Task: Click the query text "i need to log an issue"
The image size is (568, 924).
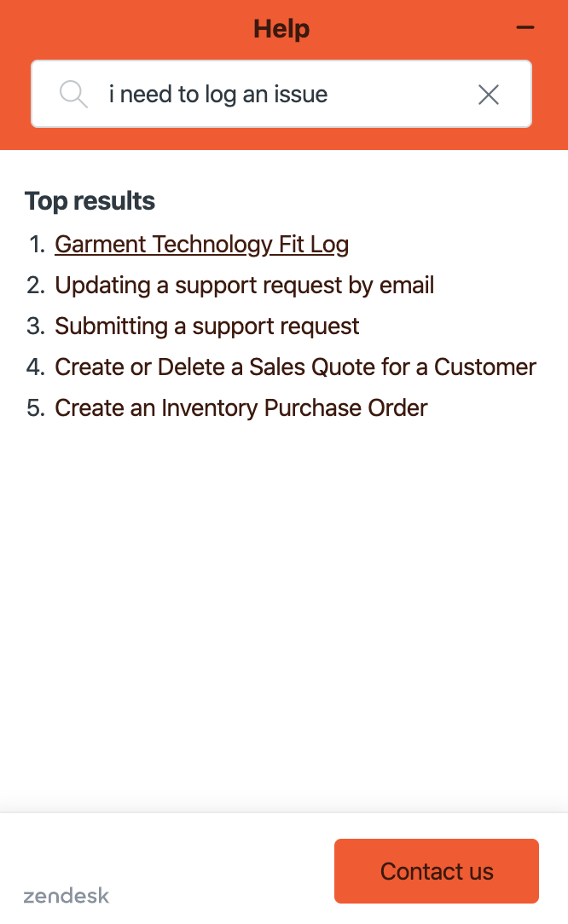Action: click(x=217, y=94)
